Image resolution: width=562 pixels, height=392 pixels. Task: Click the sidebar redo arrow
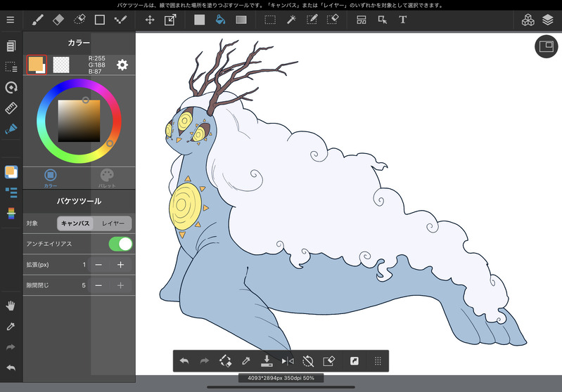pos(11,347)
